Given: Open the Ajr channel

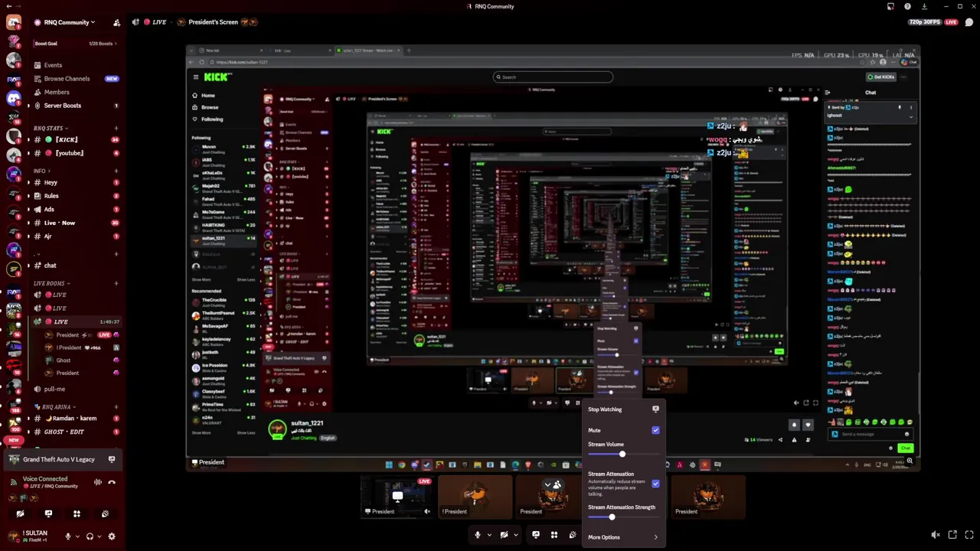Looking at the screenshot, I should coord(75,236).
